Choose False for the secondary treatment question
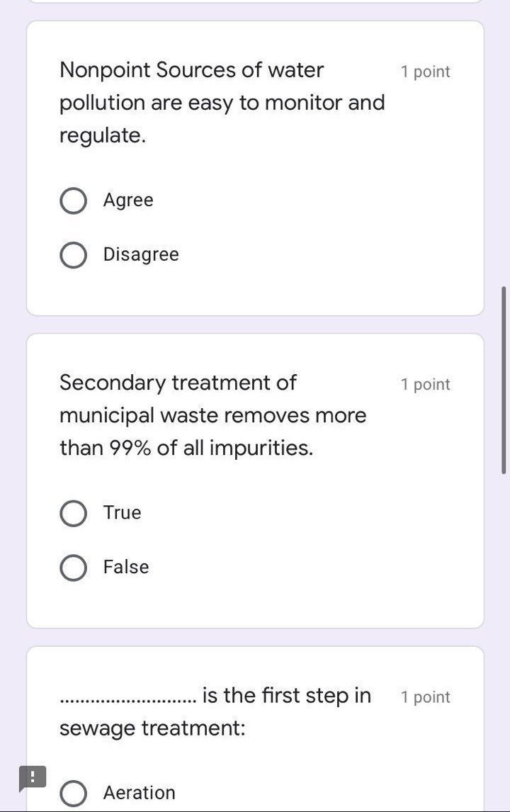The image size is (510, 812). pos(73,567)
